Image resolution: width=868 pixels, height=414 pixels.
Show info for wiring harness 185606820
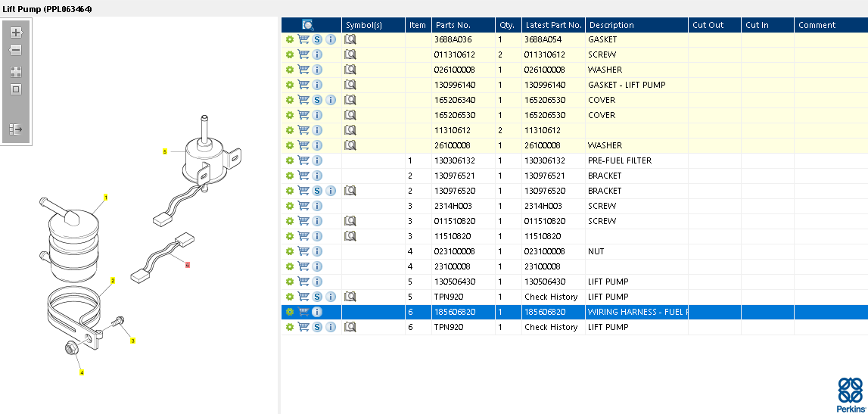[x=316, y=312]
